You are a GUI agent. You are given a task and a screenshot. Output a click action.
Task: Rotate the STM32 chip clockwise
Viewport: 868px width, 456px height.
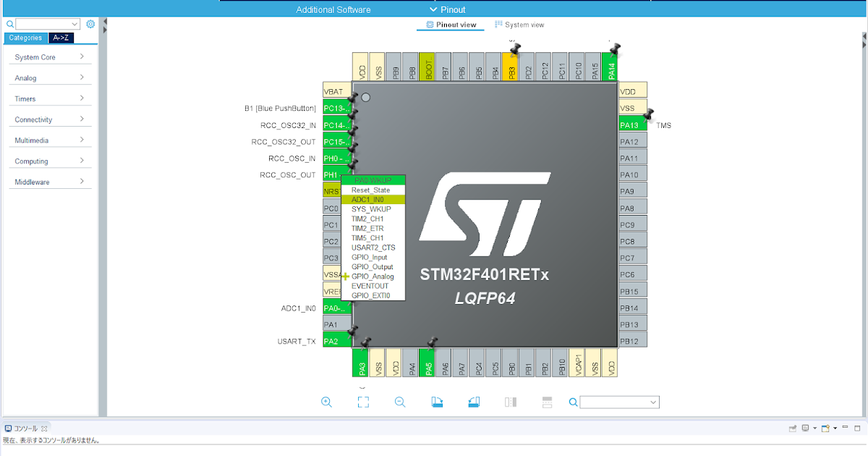[437, 402]
